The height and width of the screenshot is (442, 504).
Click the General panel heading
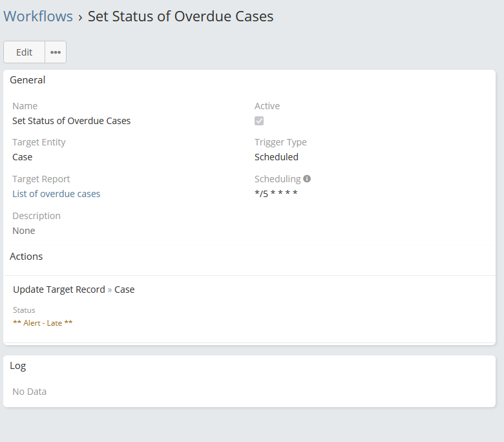(x=28, y=80)
